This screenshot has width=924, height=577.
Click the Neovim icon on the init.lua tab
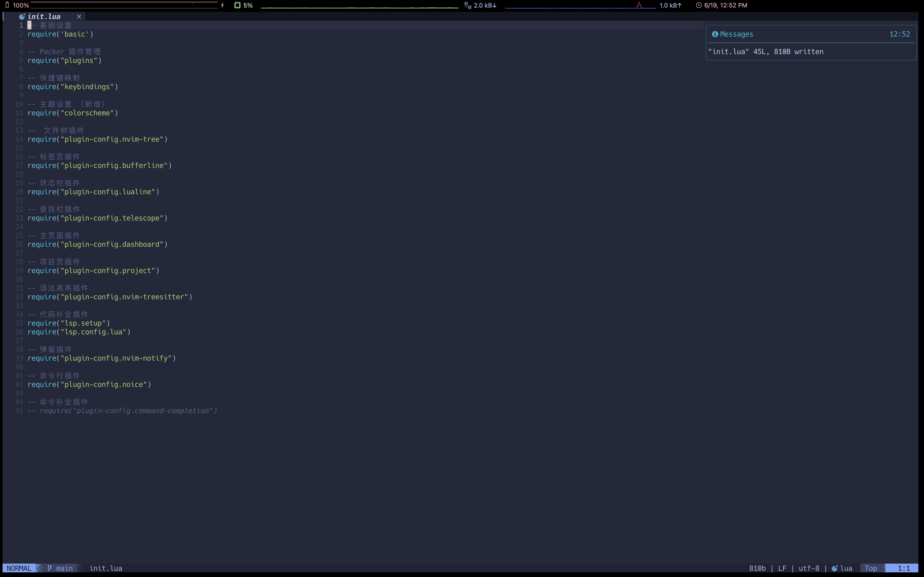coord(22,16)
